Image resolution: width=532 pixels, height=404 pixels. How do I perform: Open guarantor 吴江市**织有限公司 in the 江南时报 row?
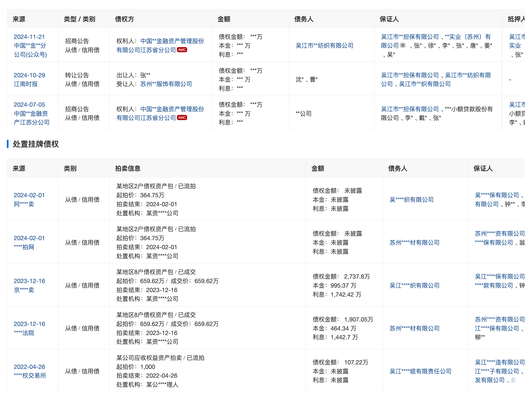[425, 84]
